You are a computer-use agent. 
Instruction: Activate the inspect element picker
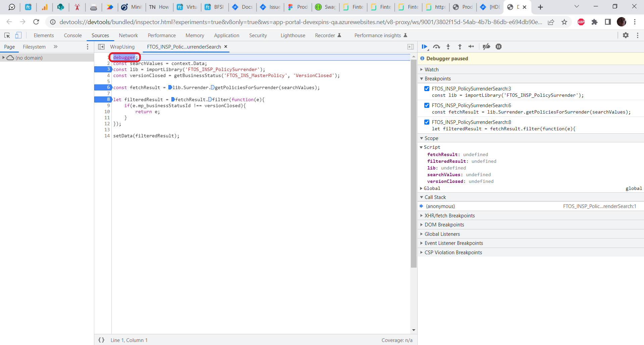pyautogui.click(x=7, y=35)
